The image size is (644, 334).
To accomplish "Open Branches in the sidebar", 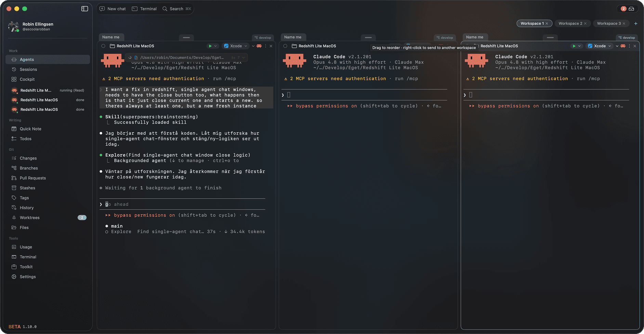I will click(48, 168).
